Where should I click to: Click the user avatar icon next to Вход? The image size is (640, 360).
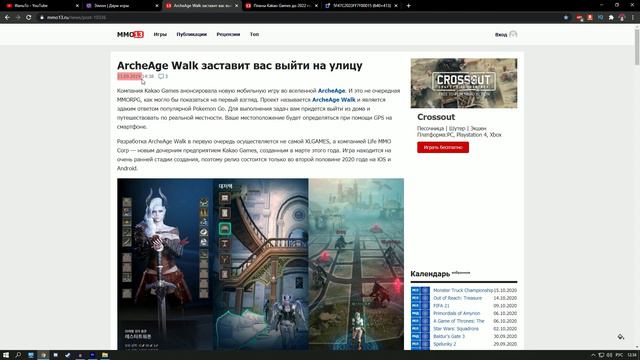pos(513,34)
